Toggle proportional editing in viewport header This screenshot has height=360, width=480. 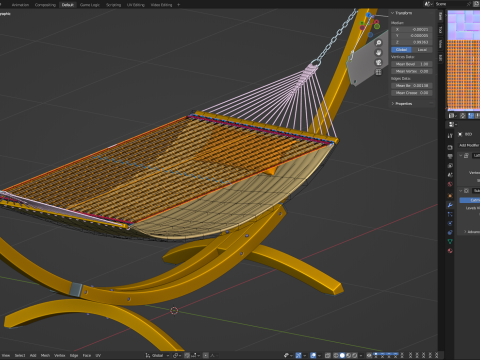206,355
